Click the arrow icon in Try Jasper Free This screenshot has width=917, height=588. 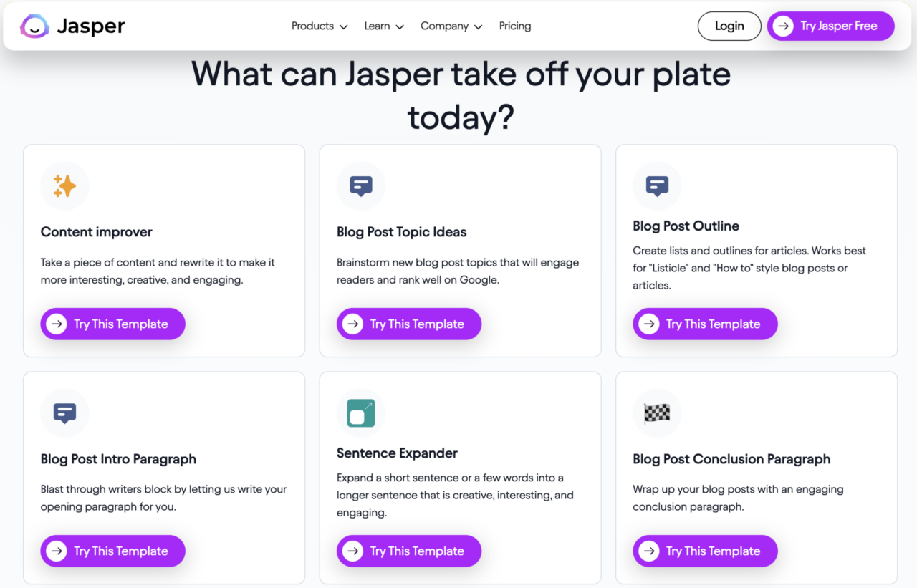pyautogui.click(x=784, y=26)
